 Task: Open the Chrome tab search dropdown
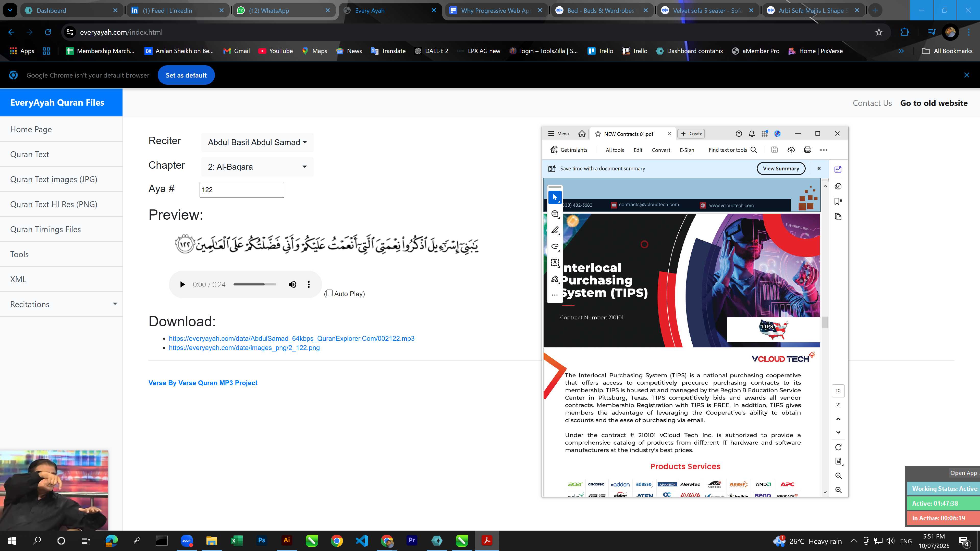(x=10, y=10)
